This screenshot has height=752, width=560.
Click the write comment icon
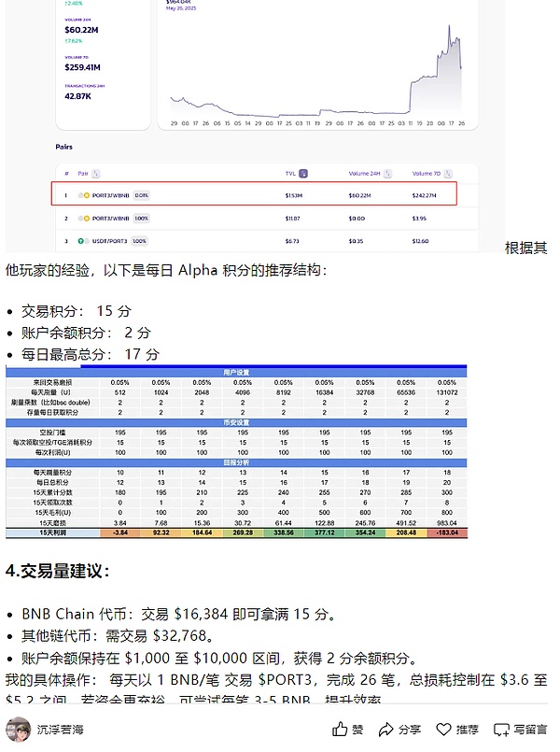501,730
